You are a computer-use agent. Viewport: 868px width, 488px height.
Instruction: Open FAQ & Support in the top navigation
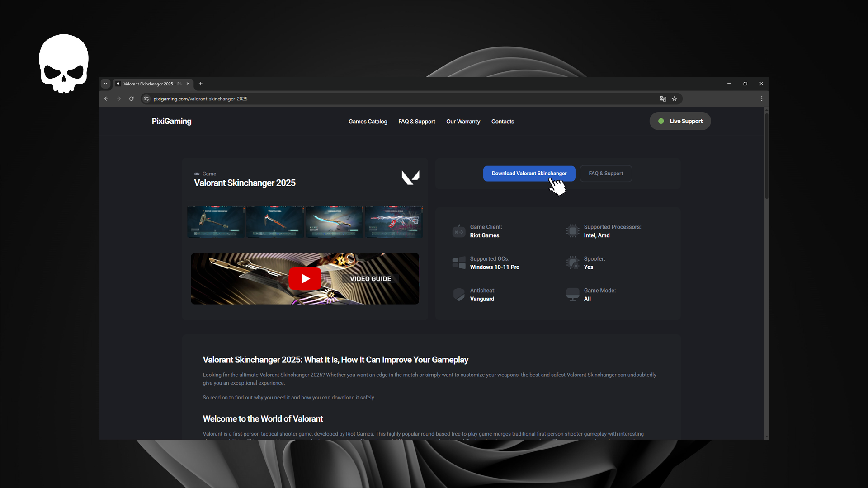pos(416,122)
